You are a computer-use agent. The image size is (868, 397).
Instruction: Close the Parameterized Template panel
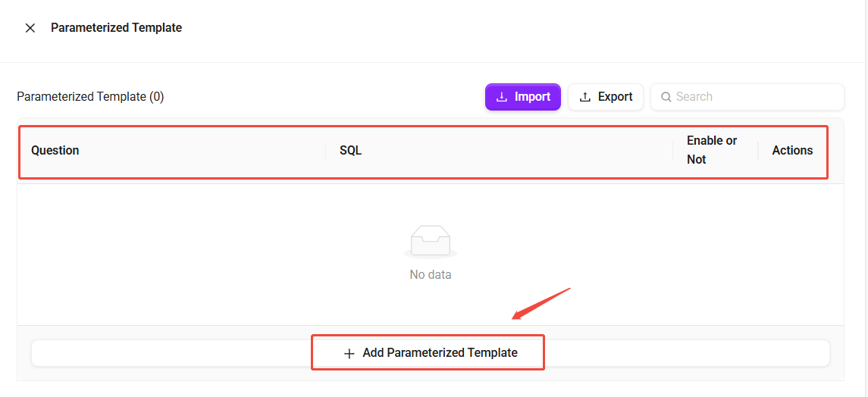pyautogui.click(x=30, y=28)
